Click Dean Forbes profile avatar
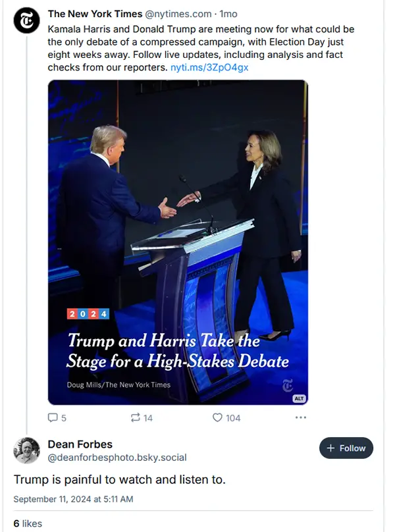 point(26,450)
